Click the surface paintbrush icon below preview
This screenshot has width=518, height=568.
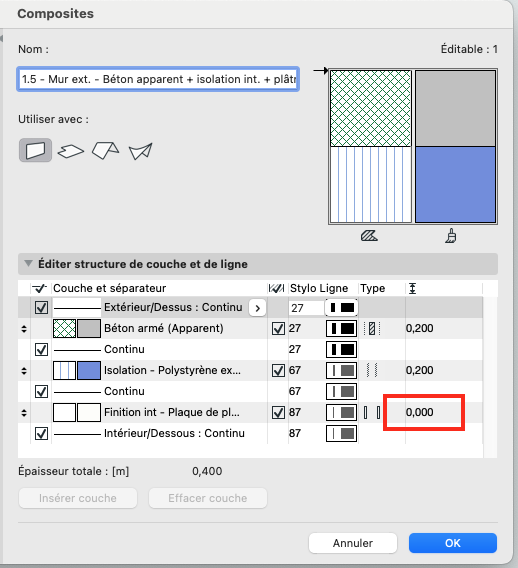point(451,236)
